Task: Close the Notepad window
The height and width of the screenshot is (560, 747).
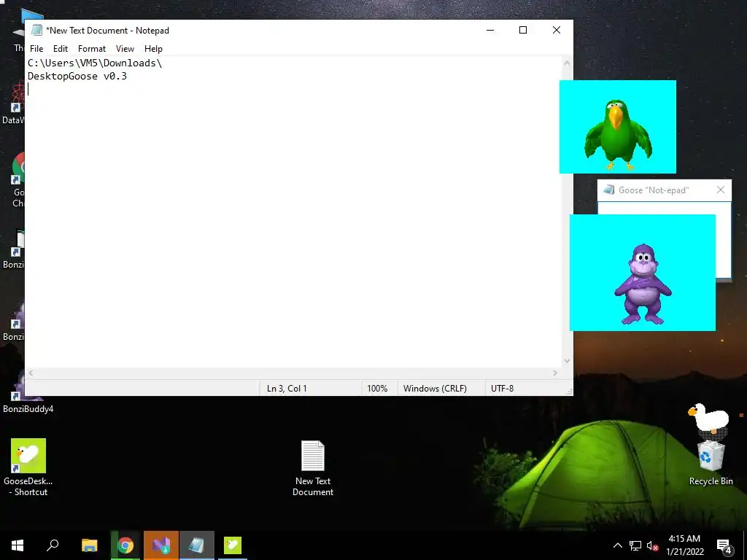Action: pyautogui.click(x=556, y=30)
